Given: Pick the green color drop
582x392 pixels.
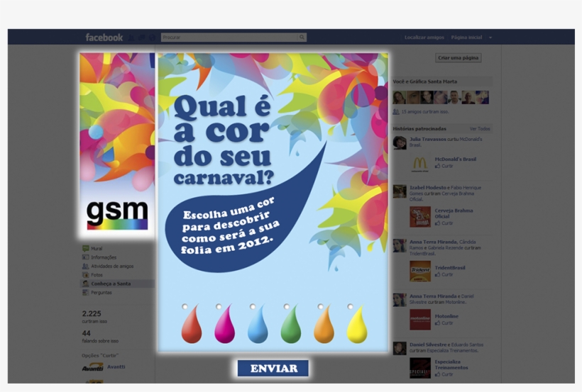Looking at the screenshot, I should pyautogui.click(x=291, y=325).
